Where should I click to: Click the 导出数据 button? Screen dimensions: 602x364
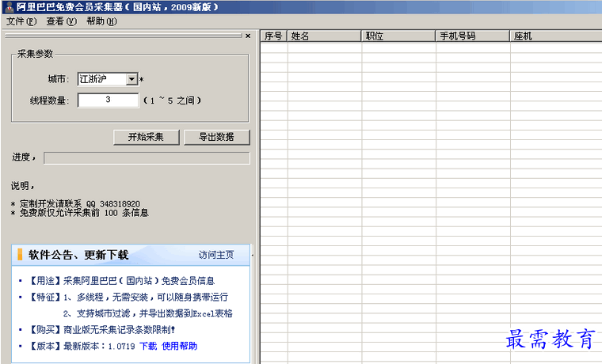[x=217, y=137]
